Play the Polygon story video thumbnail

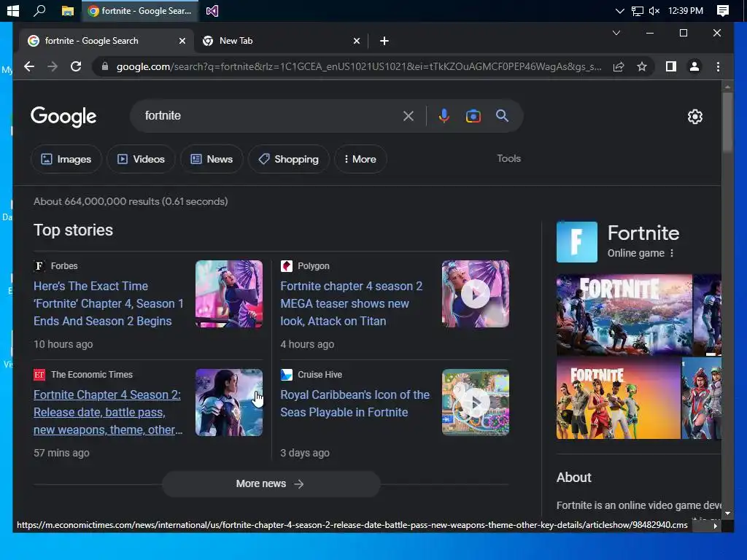coord(476,294)
